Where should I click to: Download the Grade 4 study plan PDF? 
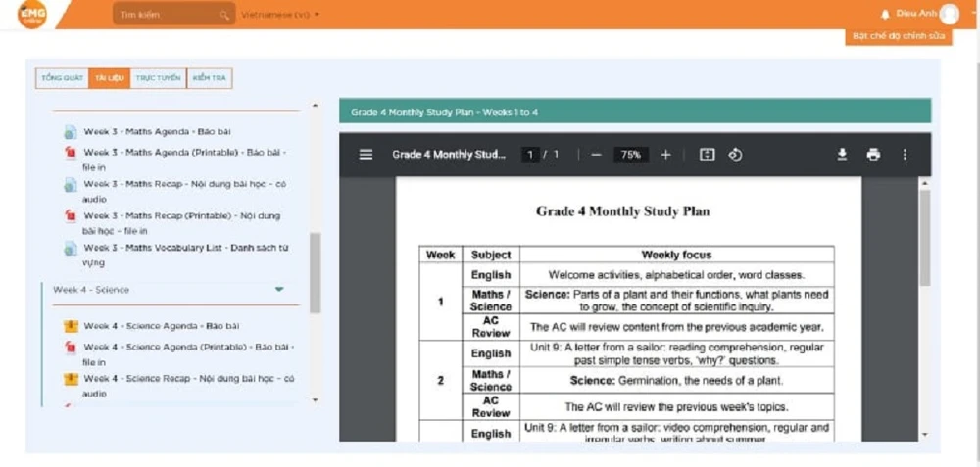tap(841, 155)
